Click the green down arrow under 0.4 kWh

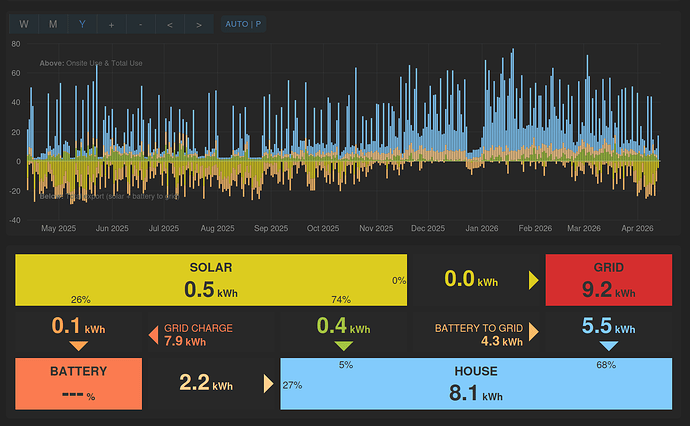(x=344, y=346)
